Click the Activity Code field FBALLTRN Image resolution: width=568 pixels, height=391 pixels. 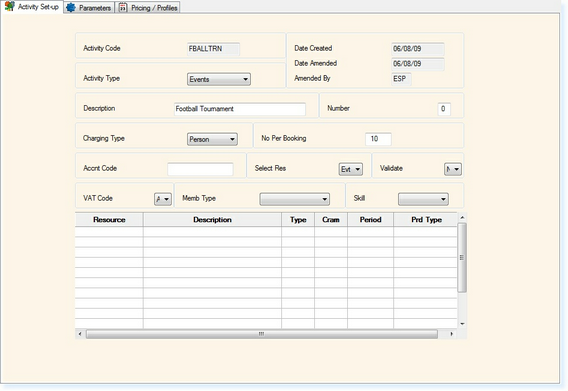coord(213,49)
